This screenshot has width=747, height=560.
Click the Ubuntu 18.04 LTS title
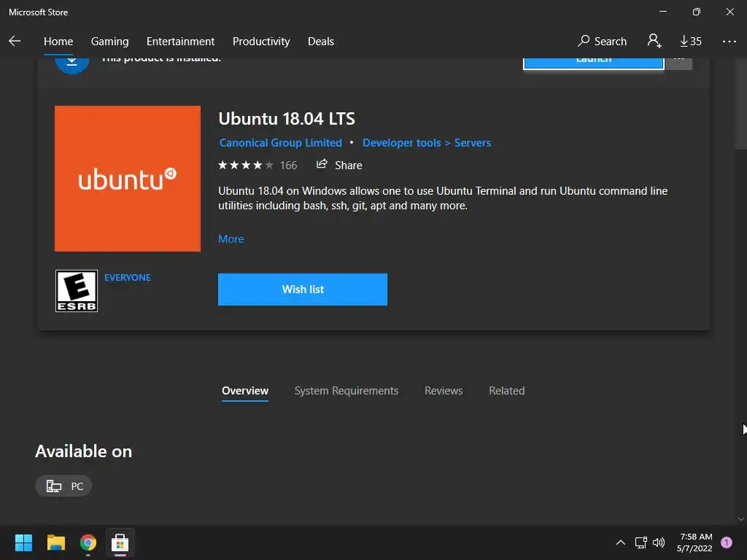point(287,119)
